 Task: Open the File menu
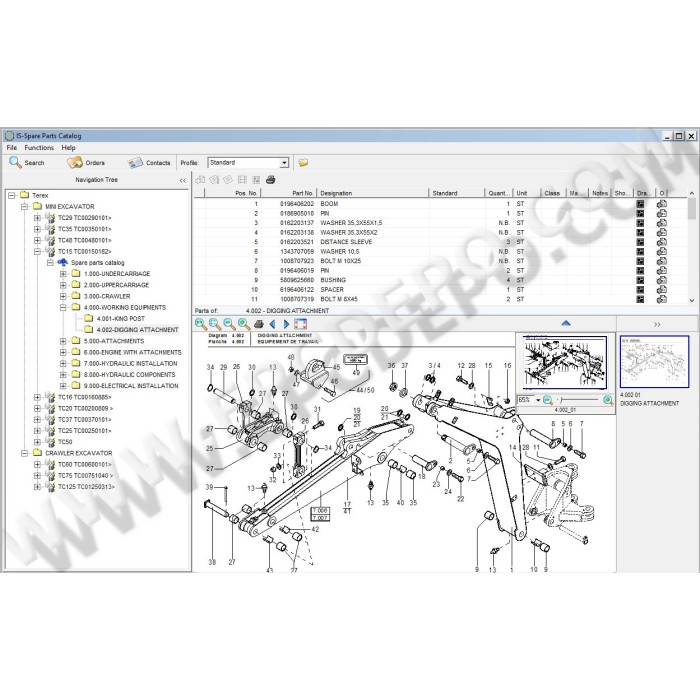point(12,148)
